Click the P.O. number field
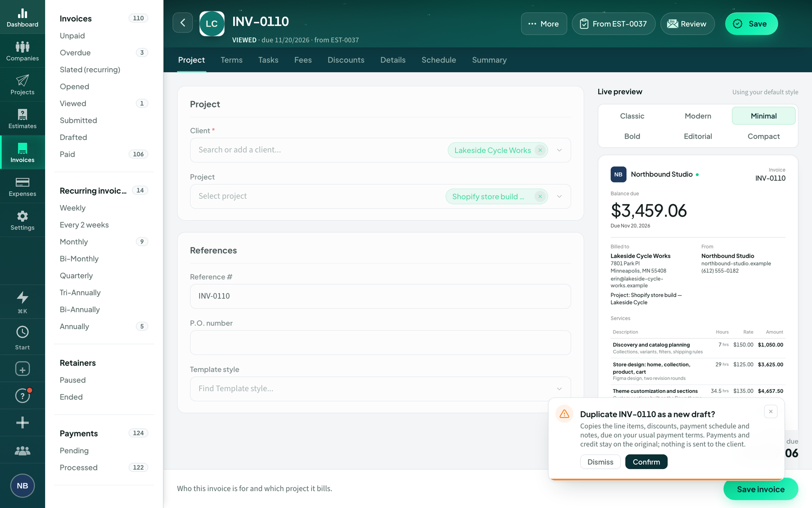 [380, 343]
